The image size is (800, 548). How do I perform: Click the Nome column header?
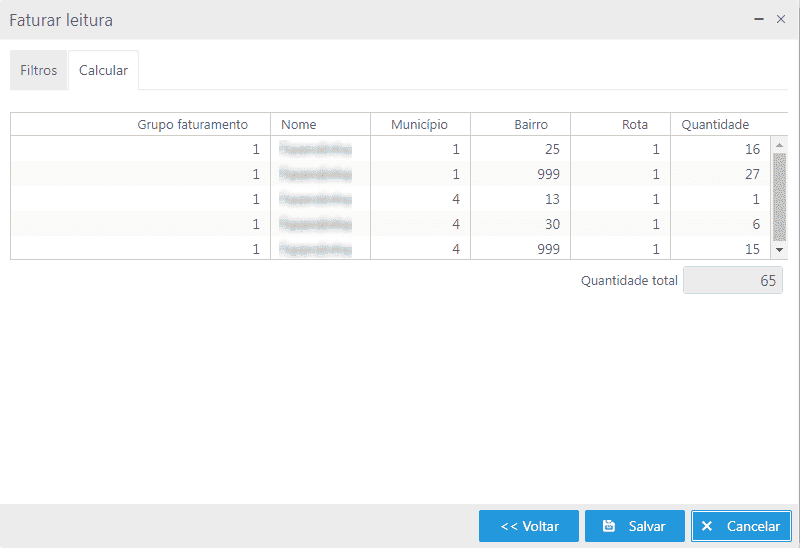(299, 125)
